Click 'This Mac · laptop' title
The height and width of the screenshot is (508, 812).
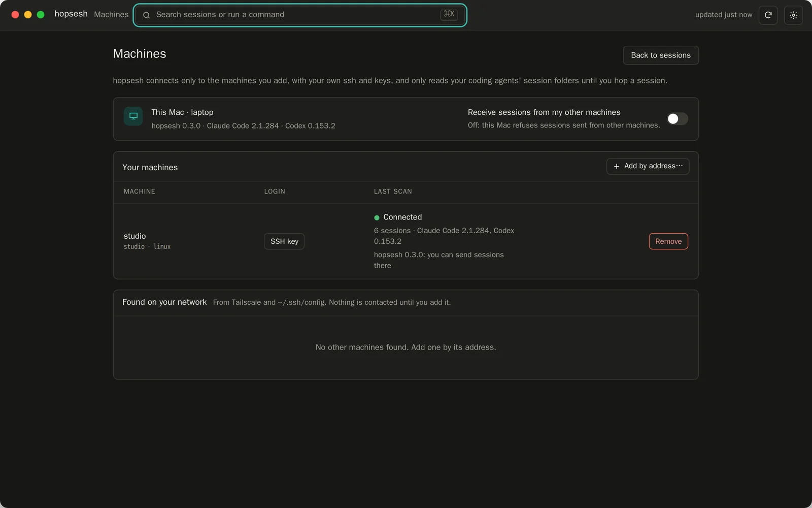click(x=182, y=112)
